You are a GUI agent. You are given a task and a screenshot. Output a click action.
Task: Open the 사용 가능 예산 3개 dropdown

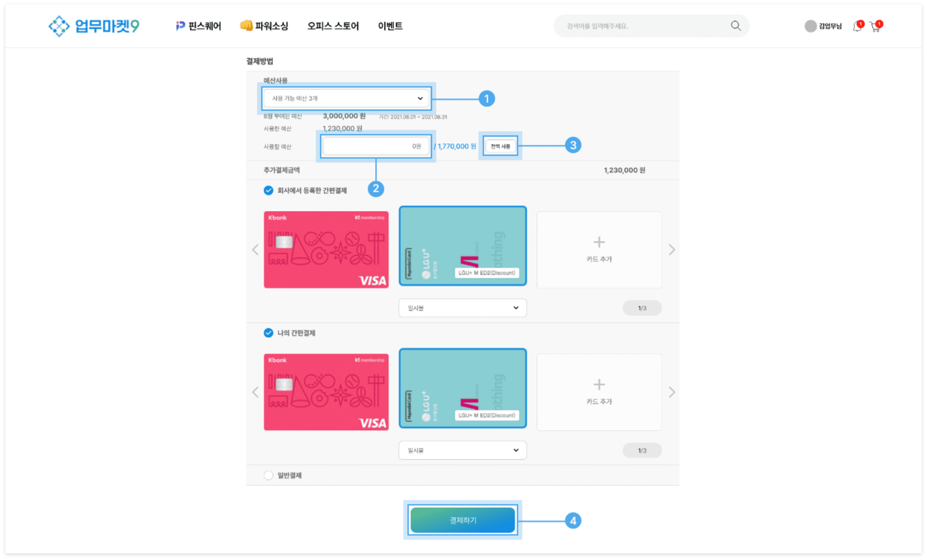(346, 98)
